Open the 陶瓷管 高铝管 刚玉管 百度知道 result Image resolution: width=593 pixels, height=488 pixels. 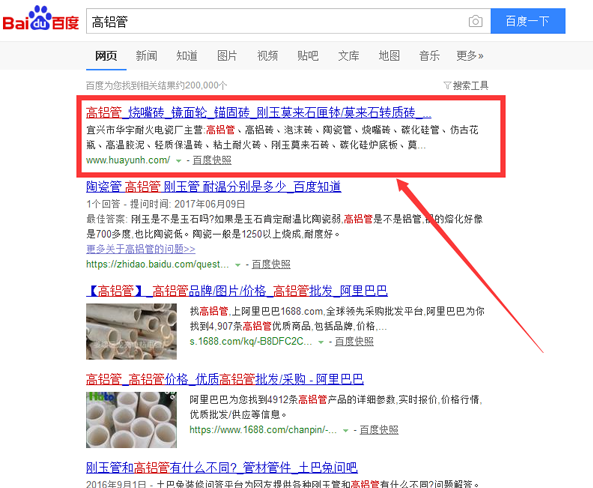click(214, 187)
